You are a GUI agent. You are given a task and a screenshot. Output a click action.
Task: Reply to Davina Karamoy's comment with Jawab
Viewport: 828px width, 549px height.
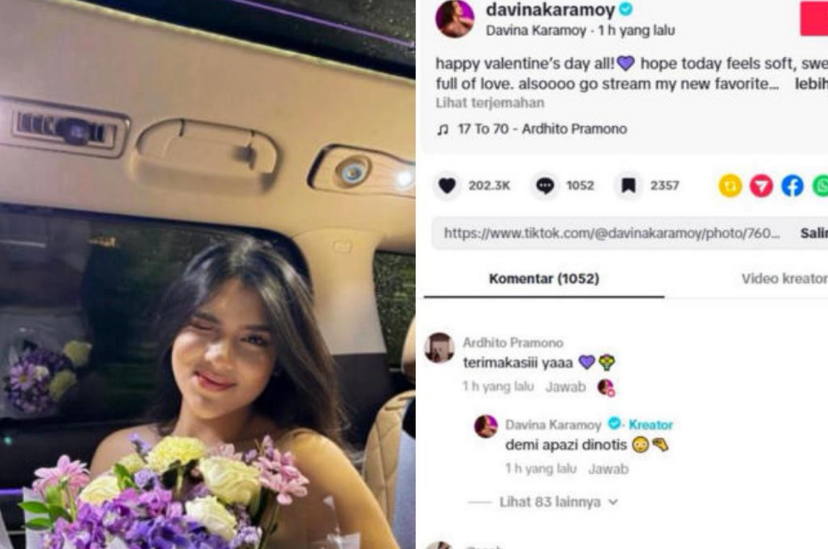click(x=608, y=469)
